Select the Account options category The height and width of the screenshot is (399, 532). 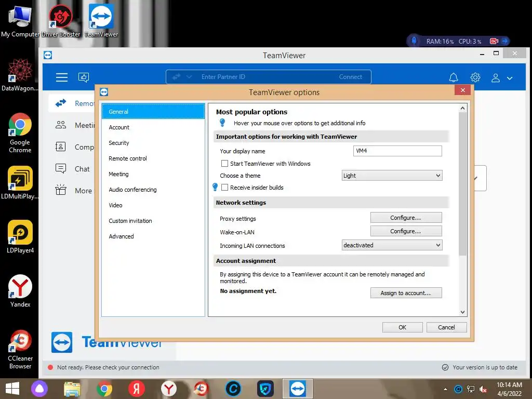tap(153, 127)
